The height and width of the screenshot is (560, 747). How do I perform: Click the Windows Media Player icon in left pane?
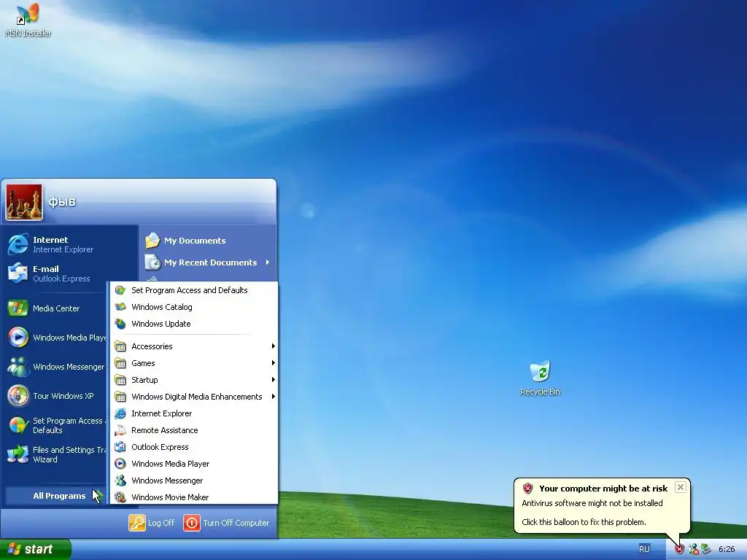point(18,338)
